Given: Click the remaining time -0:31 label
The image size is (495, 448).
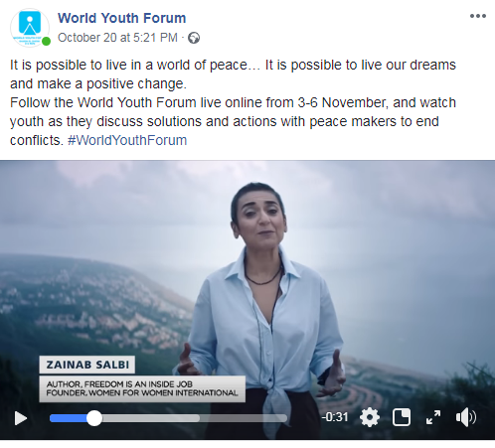Looking at the screenshot, I should tap(335, 417).
